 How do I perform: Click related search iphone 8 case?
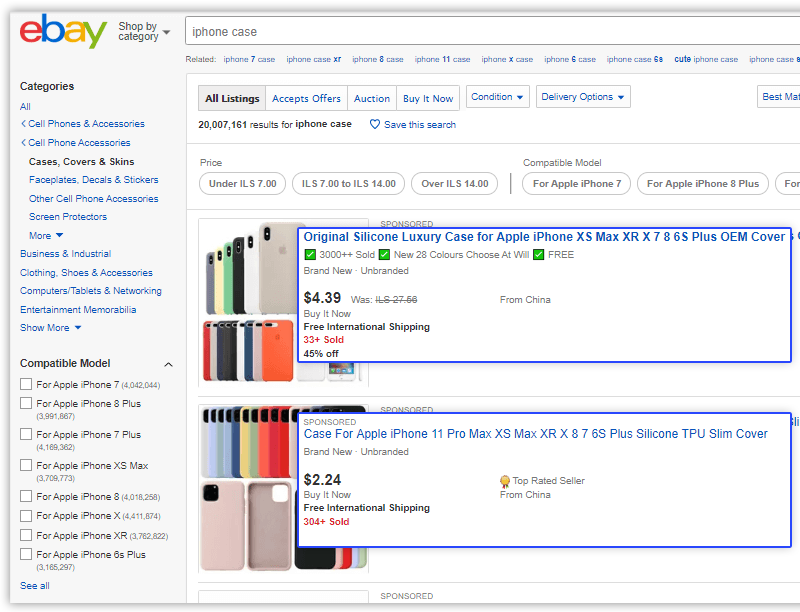378,59
